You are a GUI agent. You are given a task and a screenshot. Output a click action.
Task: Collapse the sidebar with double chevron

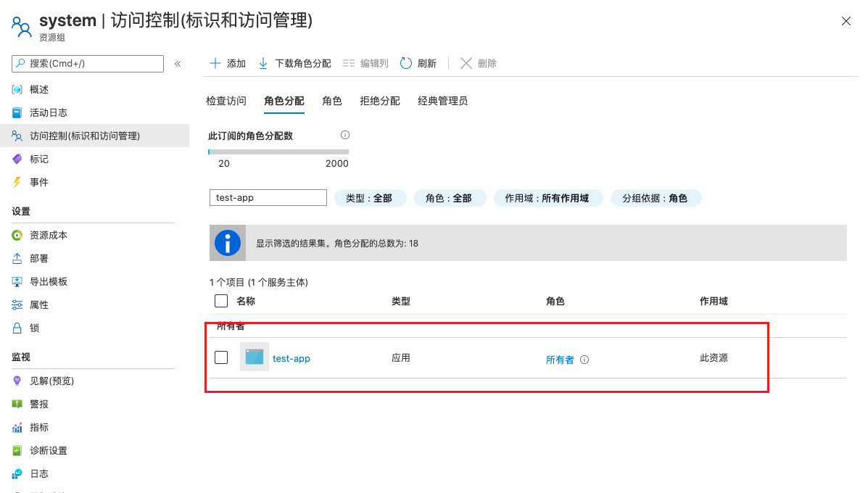point(178,64)
